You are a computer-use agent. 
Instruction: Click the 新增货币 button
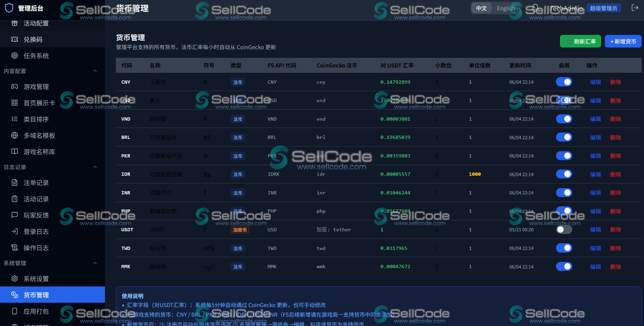click(623, 41)
